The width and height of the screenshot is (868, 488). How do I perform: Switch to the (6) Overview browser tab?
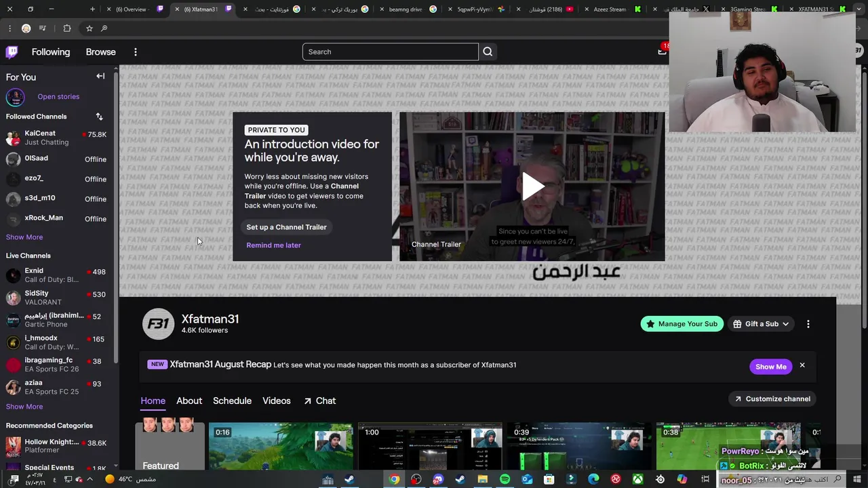click(x=134, y=9)
